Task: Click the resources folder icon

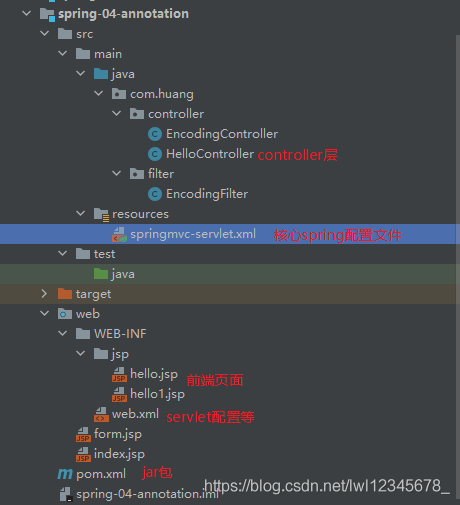Action: click(x=101, y=214)
